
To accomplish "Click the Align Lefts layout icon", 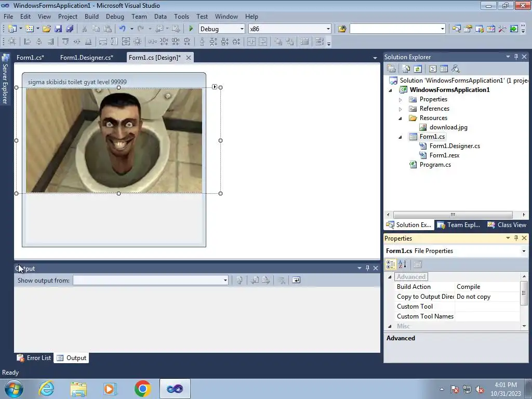I will tap(28, 42).
